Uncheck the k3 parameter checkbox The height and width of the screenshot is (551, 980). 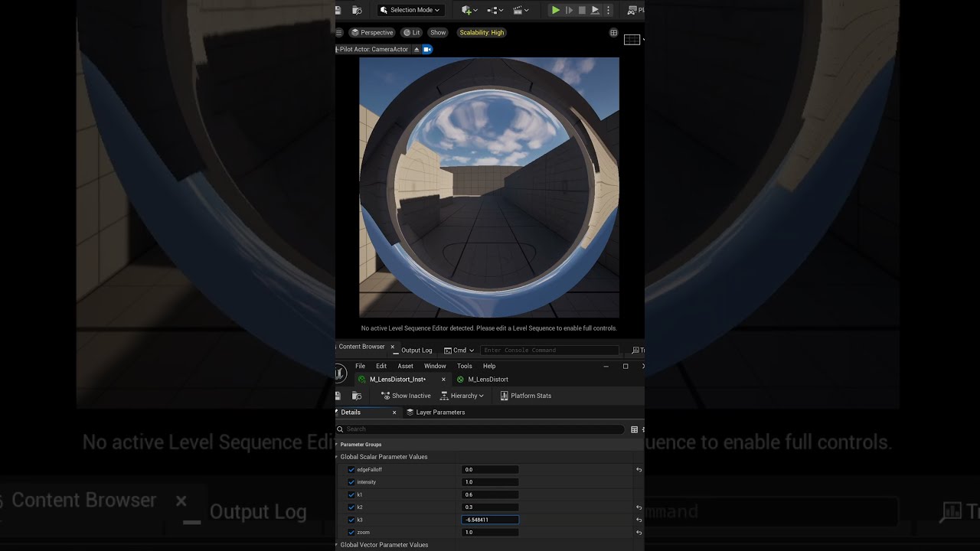(x=351, y=520)
